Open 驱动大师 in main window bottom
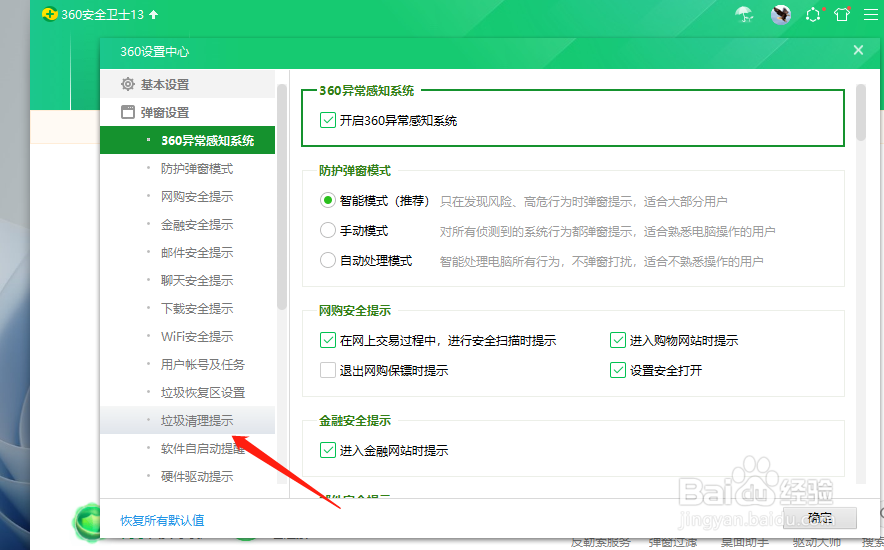This screenshot has height=550, width=884. (x=816, y=543)
